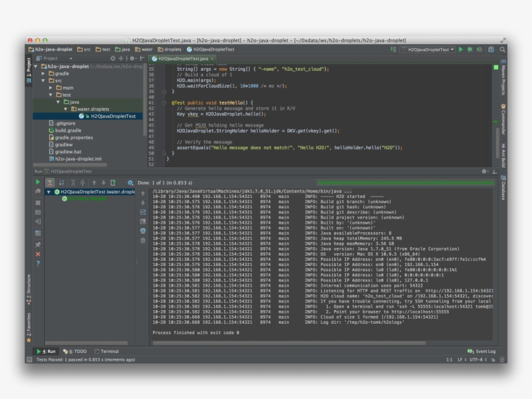Close the Run tab with red X
The image size is (532, 399).
point(38,254)
